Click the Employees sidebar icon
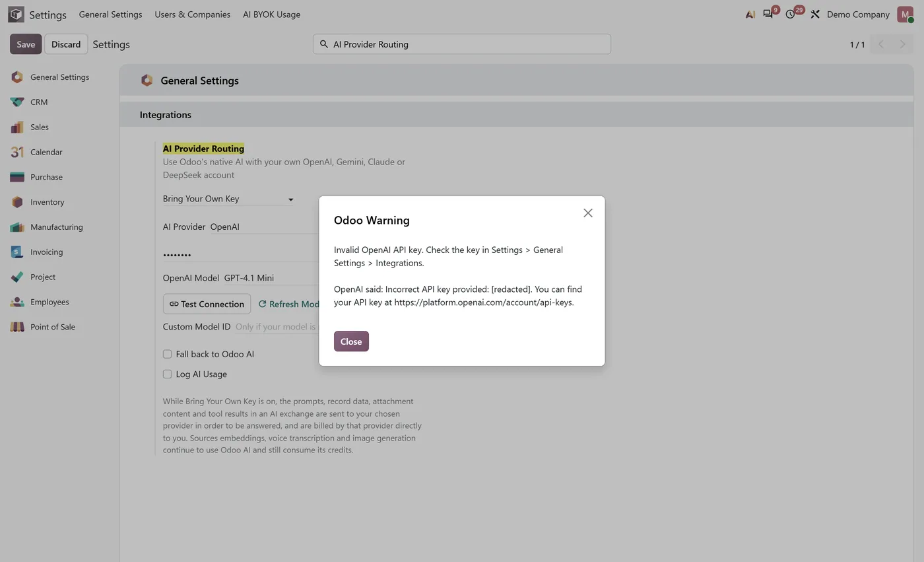Image resolution: width=924 pixels, height=562 pixels. [17, 302]
